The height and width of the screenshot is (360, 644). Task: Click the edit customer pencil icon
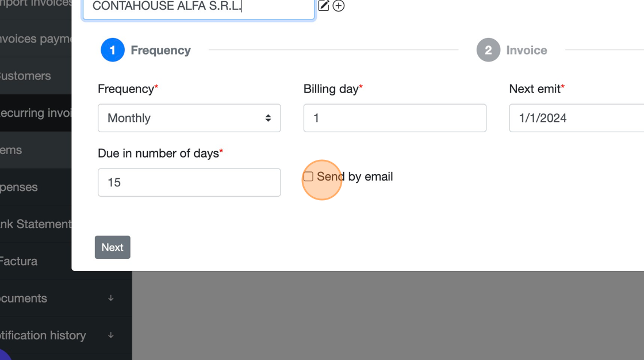pyautogui.click(x=324, y=6)
